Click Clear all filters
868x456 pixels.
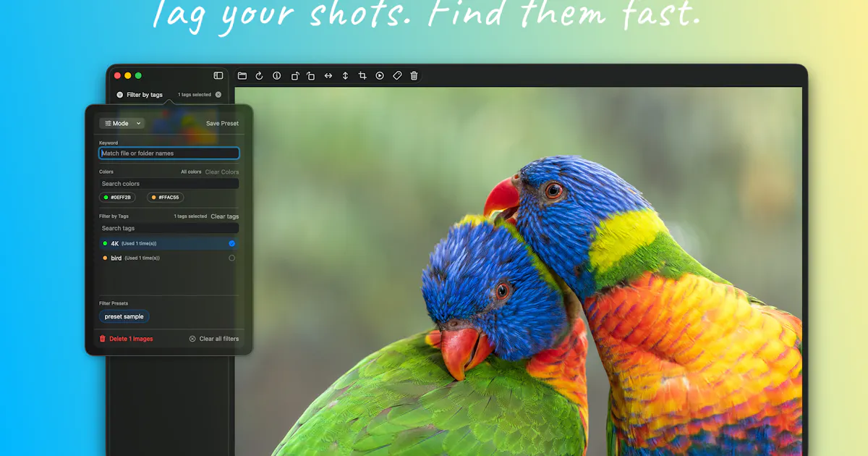tap(214, 339)
